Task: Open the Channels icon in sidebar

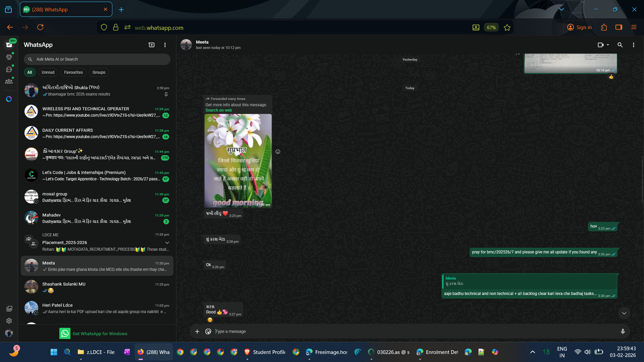Action: coord(9,69)
